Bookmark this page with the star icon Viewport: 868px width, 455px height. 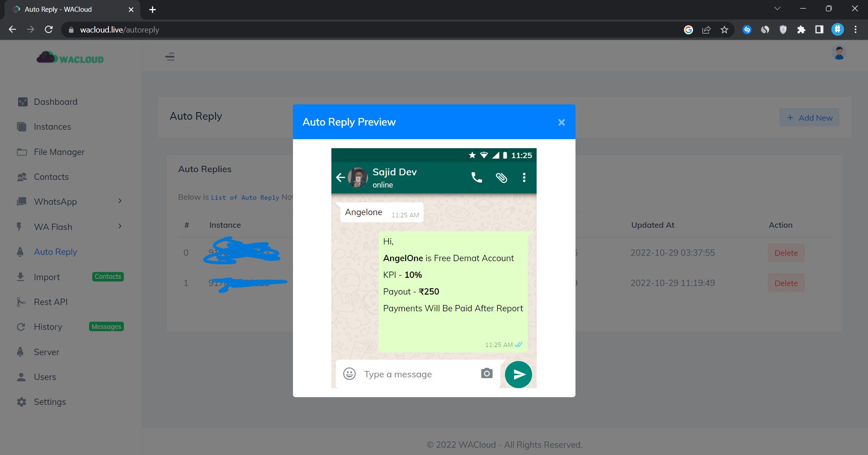pos(724,30)
